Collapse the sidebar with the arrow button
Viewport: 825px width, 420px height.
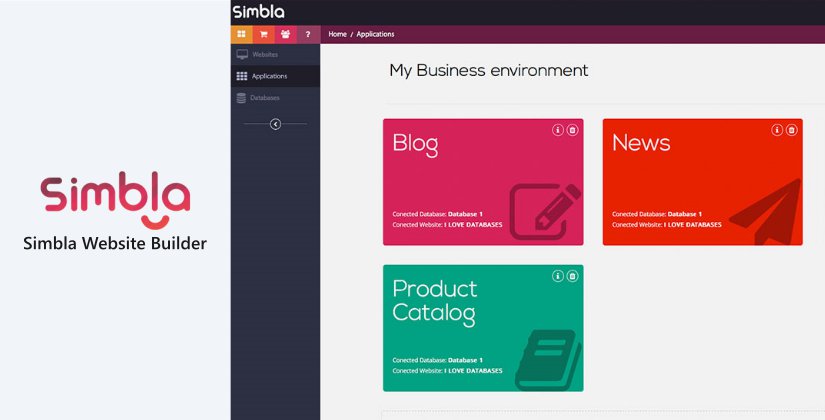coord(275,124)
